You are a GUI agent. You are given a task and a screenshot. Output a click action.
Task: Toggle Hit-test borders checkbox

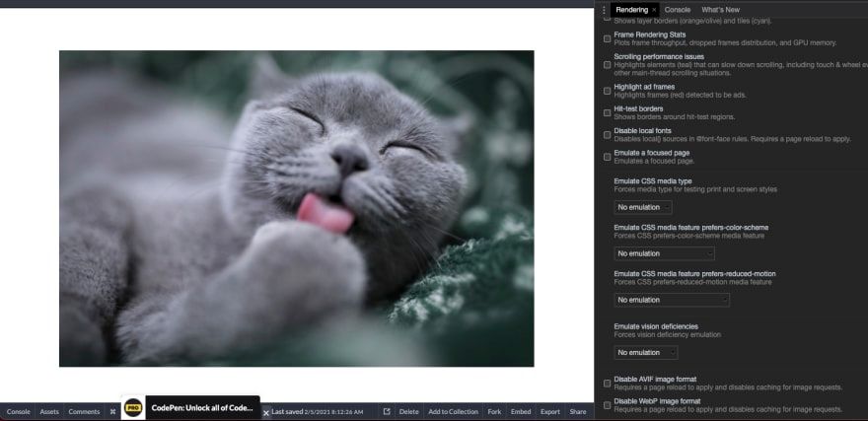[x=608, y=112]
